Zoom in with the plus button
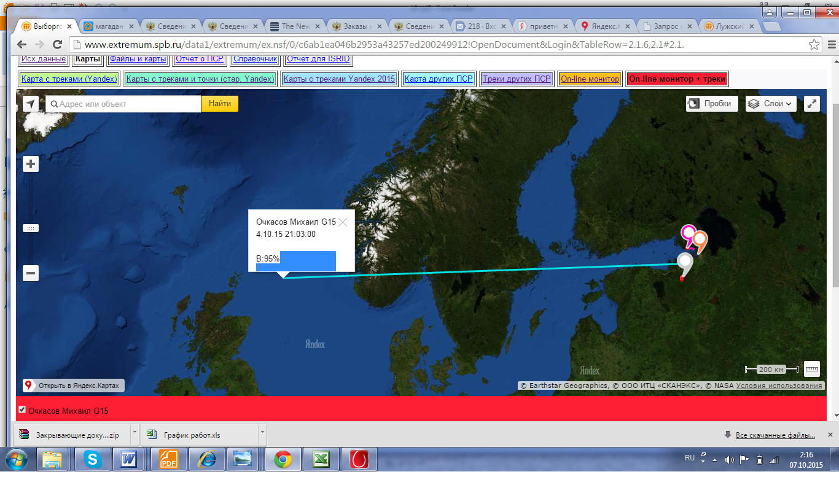 (31, 164)
